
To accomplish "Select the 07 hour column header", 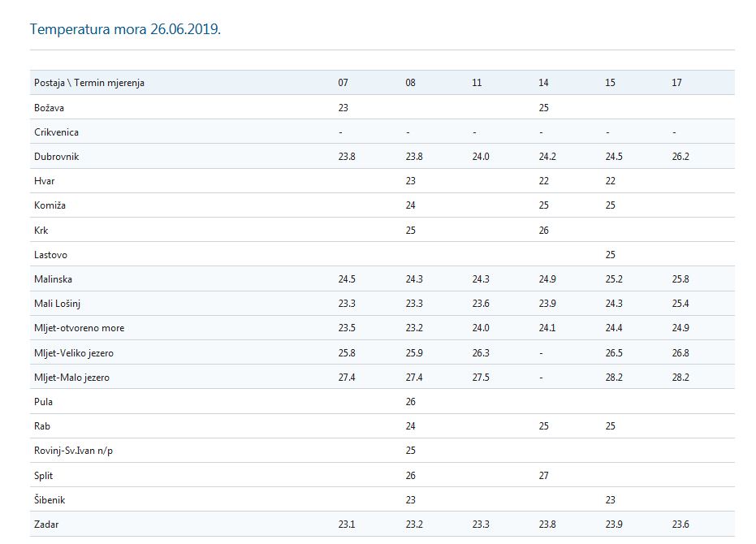I will 343,83.
